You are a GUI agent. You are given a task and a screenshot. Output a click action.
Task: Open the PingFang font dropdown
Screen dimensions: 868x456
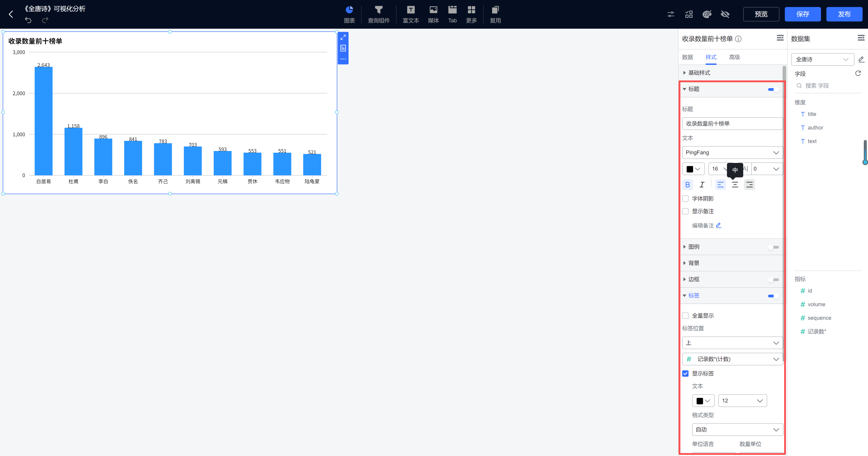pyautogui.click(x=732, y=153)
